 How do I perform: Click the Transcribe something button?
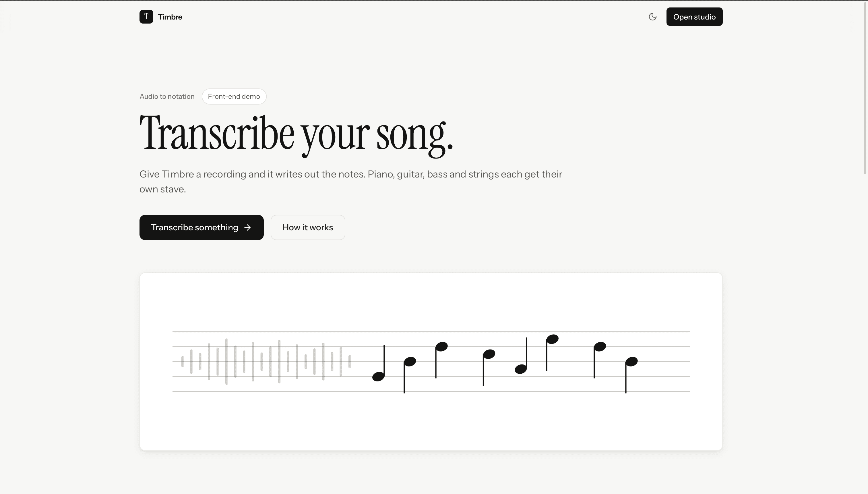pos(201,227)
